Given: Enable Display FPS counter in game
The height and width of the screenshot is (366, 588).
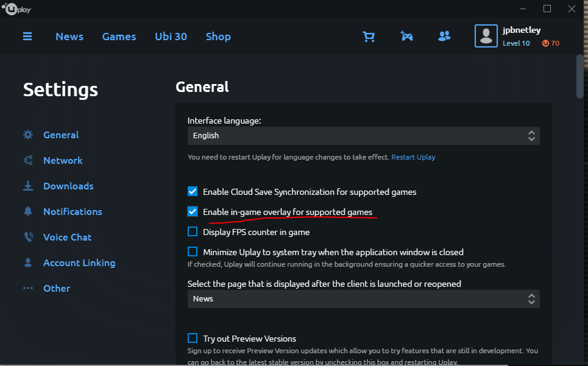Looking at the screenshot, I should 193,231.
